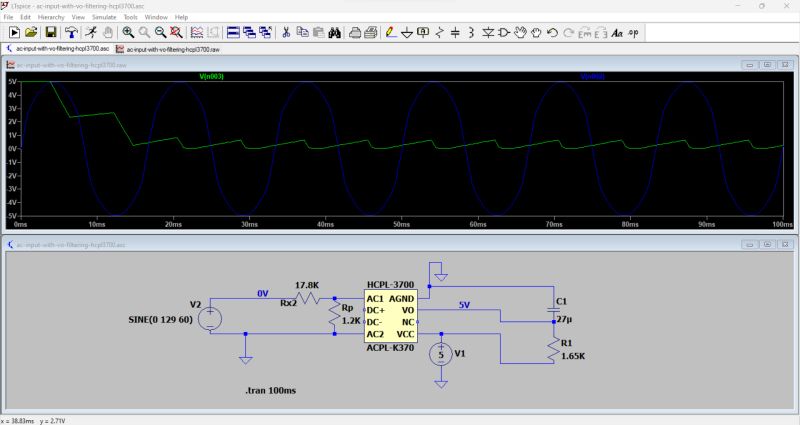The image size is (800, 425).
Task: Click the Print icon
Action: pos(355,33)
